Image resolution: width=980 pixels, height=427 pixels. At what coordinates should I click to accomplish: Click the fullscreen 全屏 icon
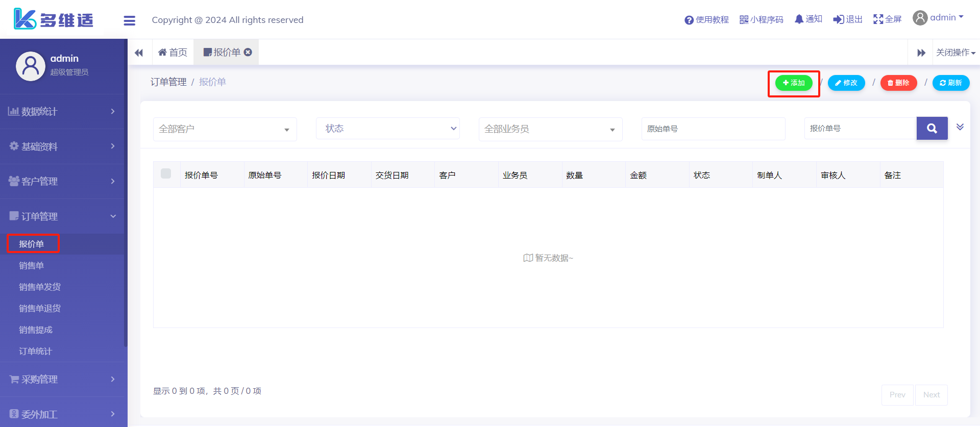pos(878,19)
